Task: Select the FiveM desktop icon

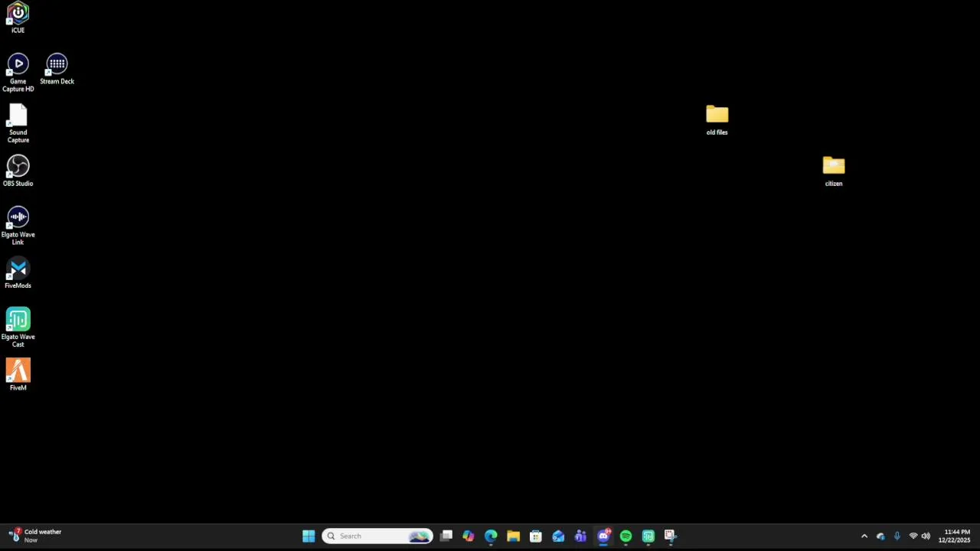Action: 18,375
